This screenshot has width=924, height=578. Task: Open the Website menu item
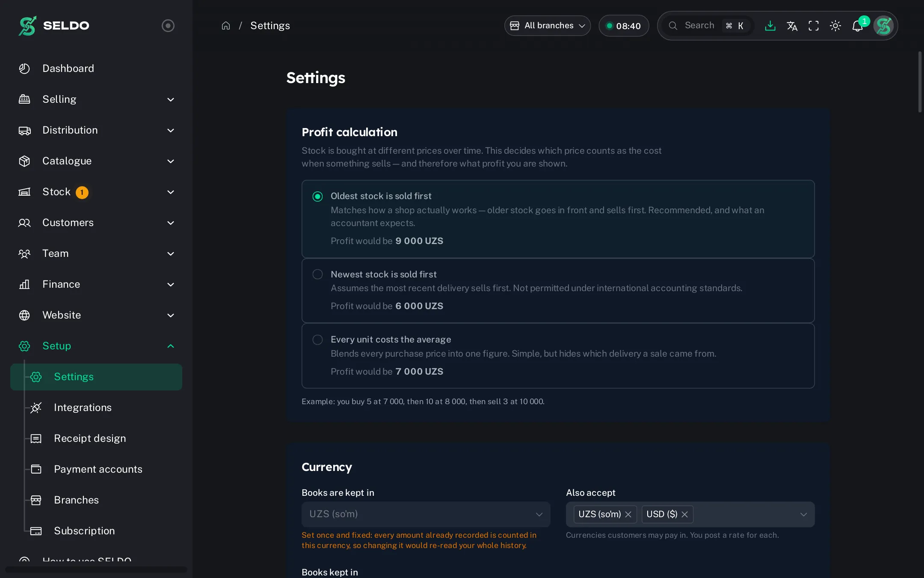96,315
